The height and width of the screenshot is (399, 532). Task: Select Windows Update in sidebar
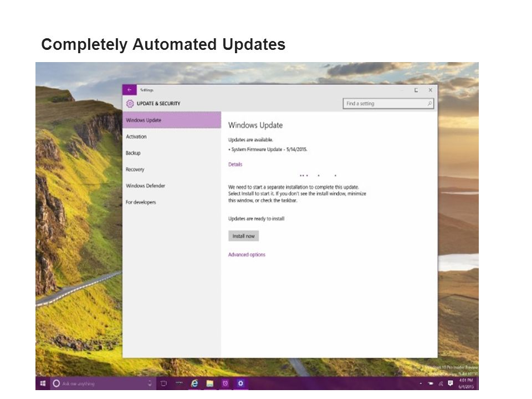point(172,120)
